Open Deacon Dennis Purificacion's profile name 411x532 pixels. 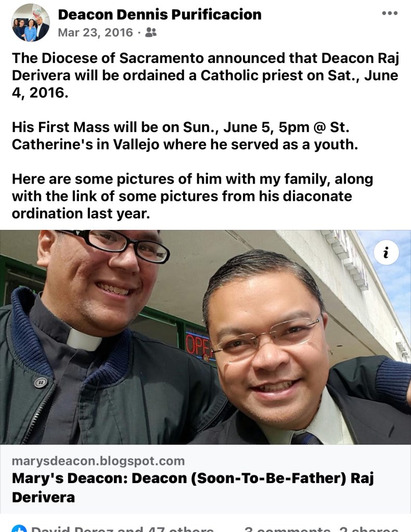click(160, 15)
